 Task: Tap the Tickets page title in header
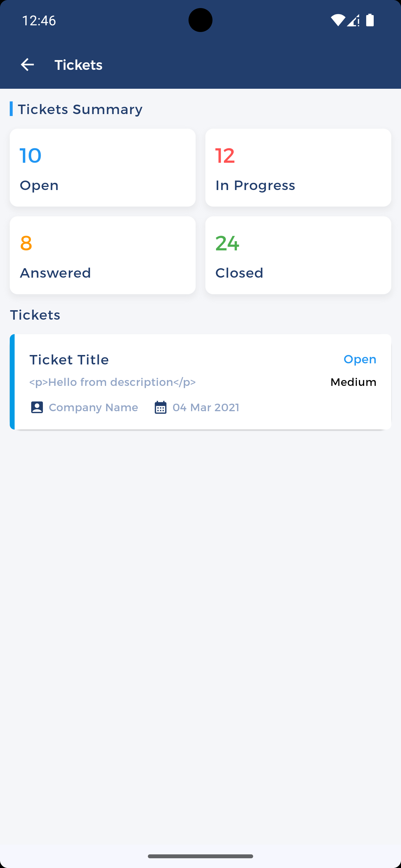click(x=79, y=65)
